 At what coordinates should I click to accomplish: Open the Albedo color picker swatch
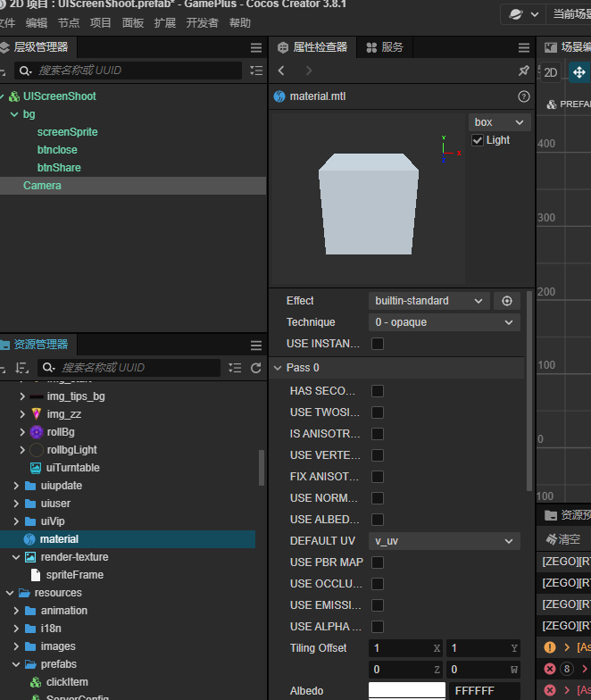pos(407,691)
